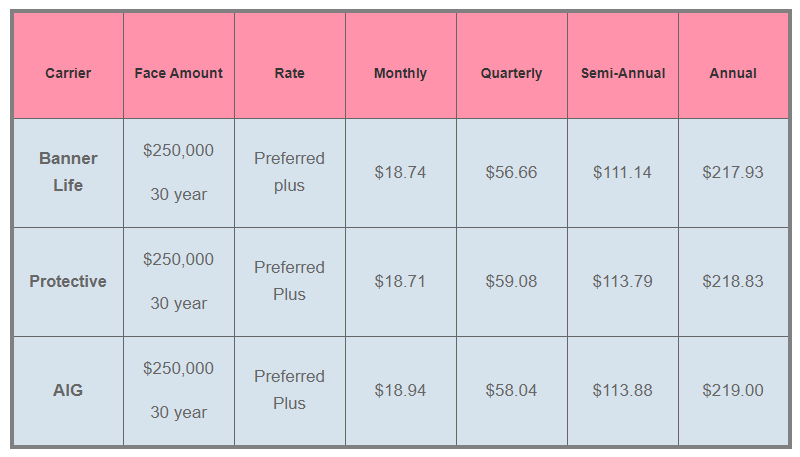Click the Monthly column header
This screenshot has height=457, width=800.
click(x=400, y=73)
